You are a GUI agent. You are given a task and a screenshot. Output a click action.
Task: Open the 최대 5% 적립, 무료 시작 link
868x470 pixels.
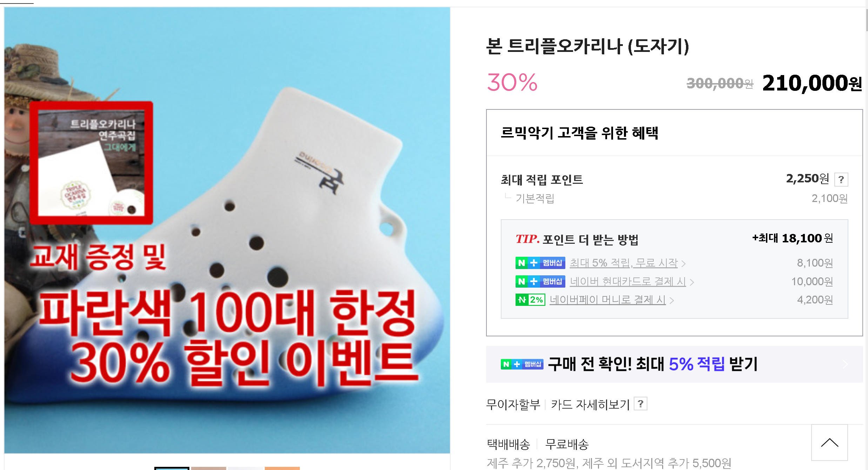point(624,263)
